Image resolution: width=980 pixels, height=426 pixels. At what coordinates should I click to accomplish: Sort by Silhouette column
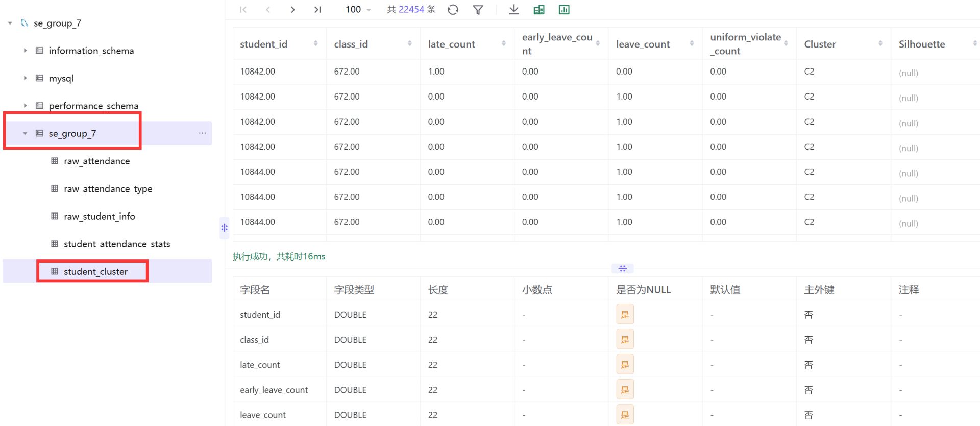(974, 43)
